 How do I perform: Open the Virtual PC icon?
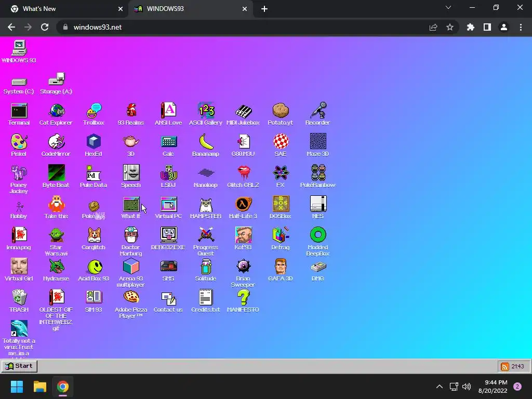[x=168, y=204]
